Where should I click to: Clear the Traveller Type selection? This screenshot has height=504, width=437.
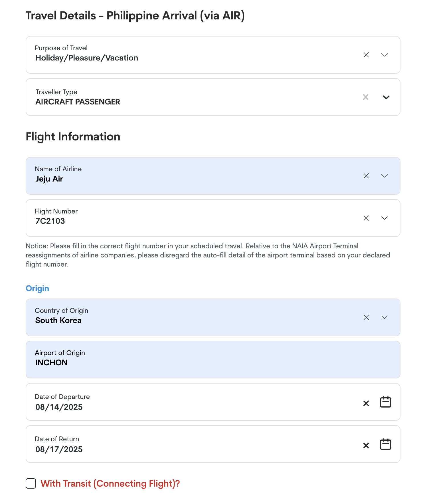point(366,97)
